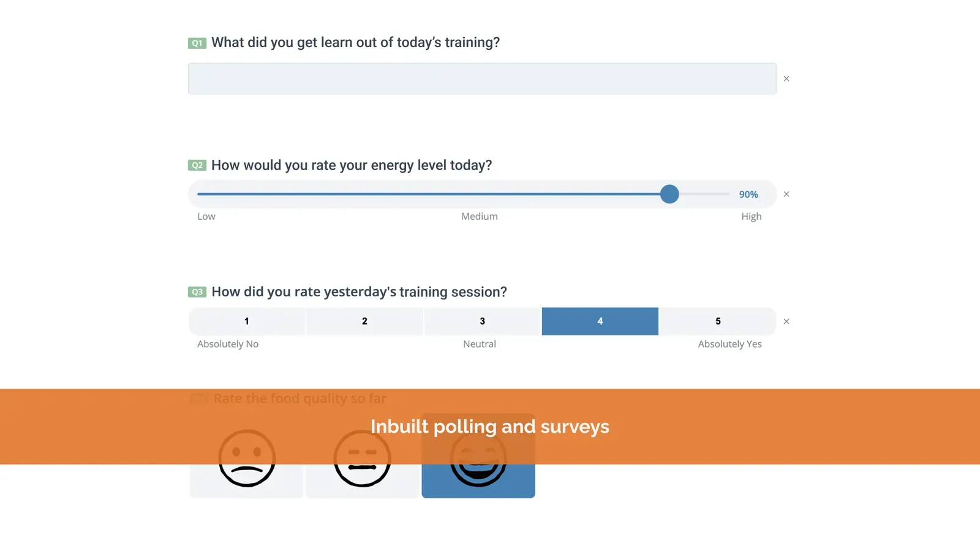The width and height of the screenshot is (980, 543).
Task: Click the Medium label under the energy slider
Action: [x=480, y=216]
